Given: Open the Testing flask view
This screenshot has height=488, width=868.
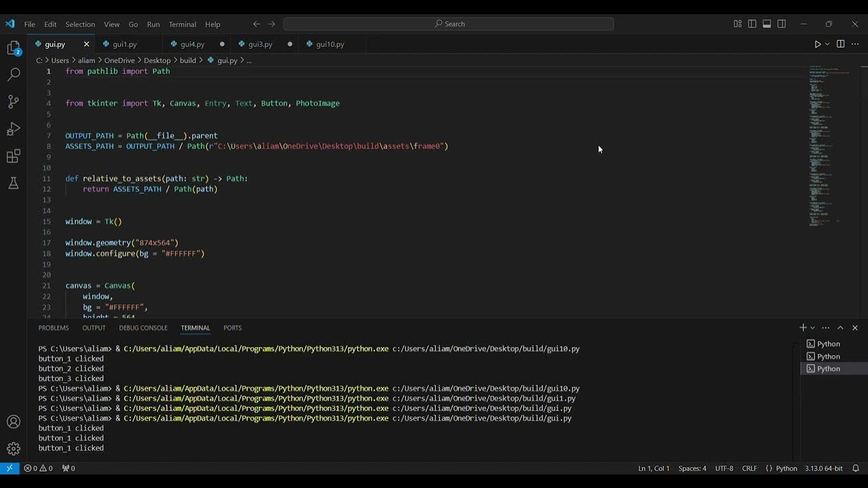Looking at the screenshot, I should pos(14,183).
